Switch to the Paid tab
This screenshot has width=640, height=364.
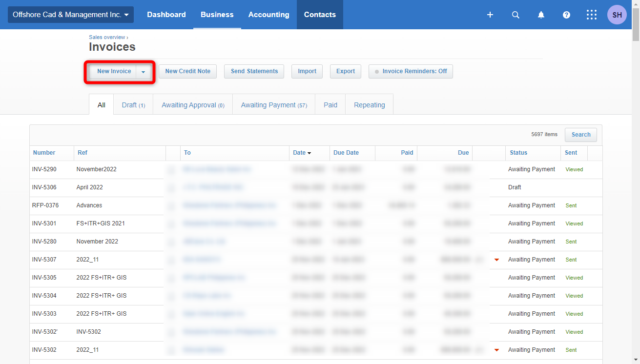point(330,105)
